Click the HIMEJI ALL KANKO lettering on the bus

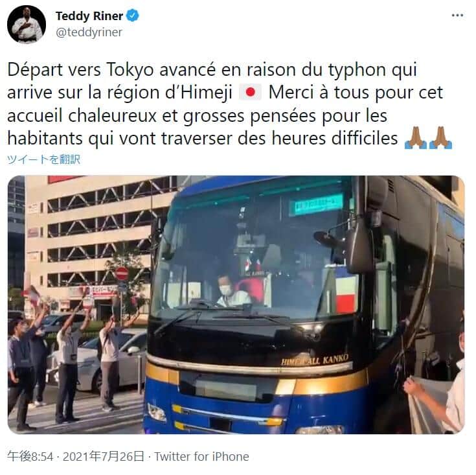pos(315,360)
